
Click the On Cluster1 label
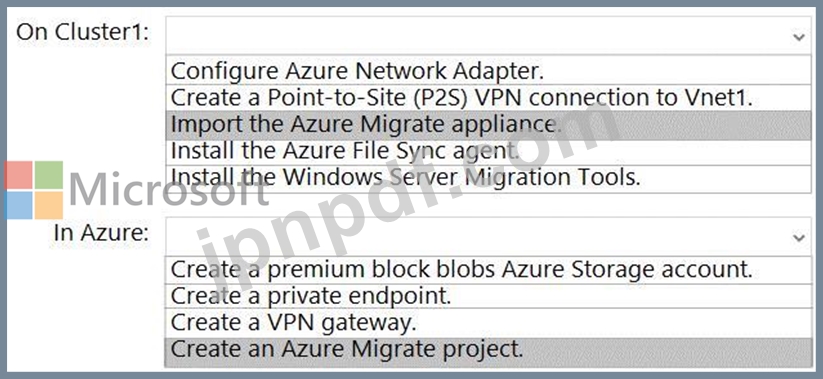click(83, 32)
